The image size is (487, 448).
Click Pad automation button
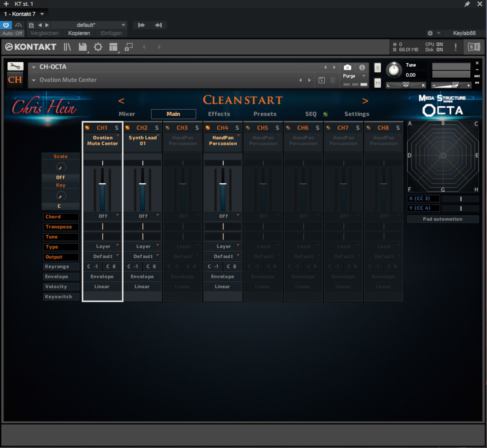tap(443, 219)
